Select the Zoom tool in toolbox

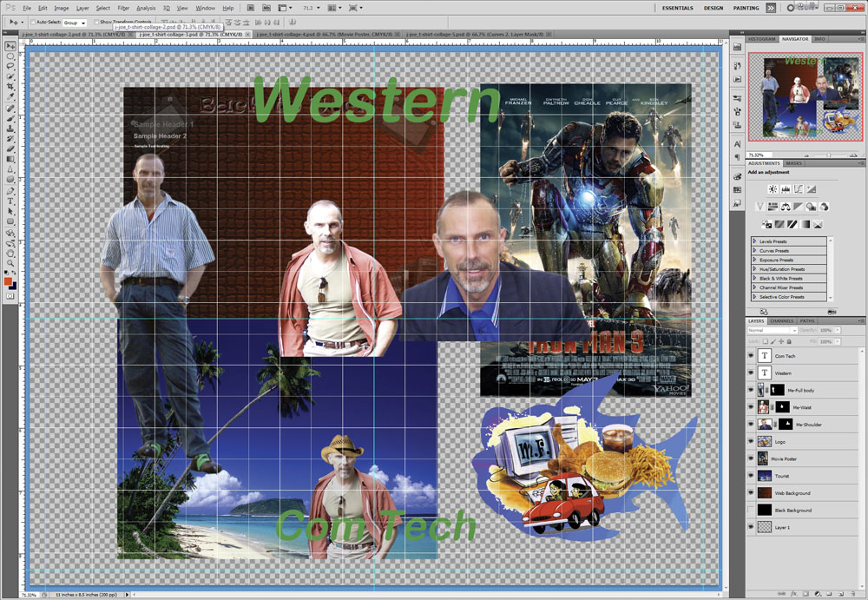point(10,263)
